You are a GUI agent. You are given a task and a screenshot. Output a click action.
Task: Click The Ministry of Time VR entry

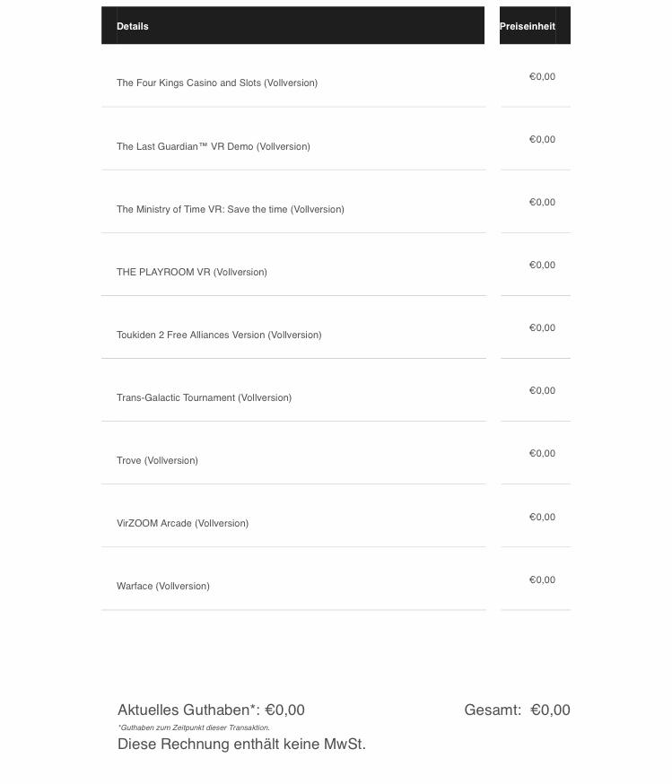coord(231,209)
